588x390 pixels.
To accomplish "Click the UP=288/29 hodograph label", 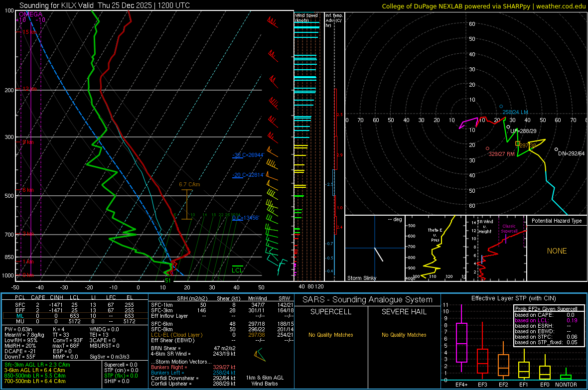I will pos(523,131).
